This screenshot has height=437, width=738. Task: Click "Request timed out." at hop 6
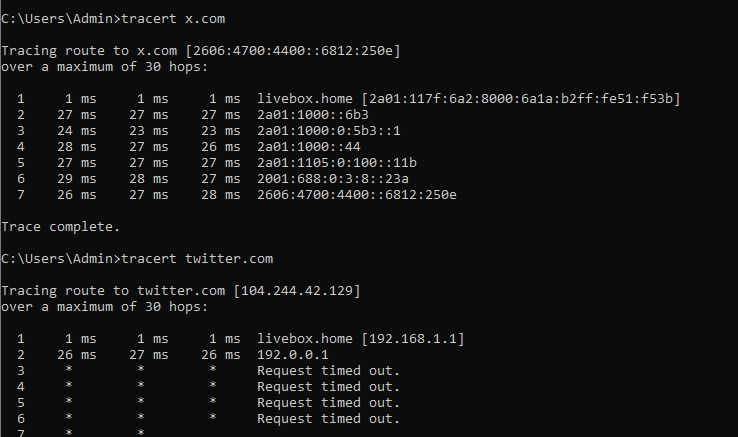[328, 418]
